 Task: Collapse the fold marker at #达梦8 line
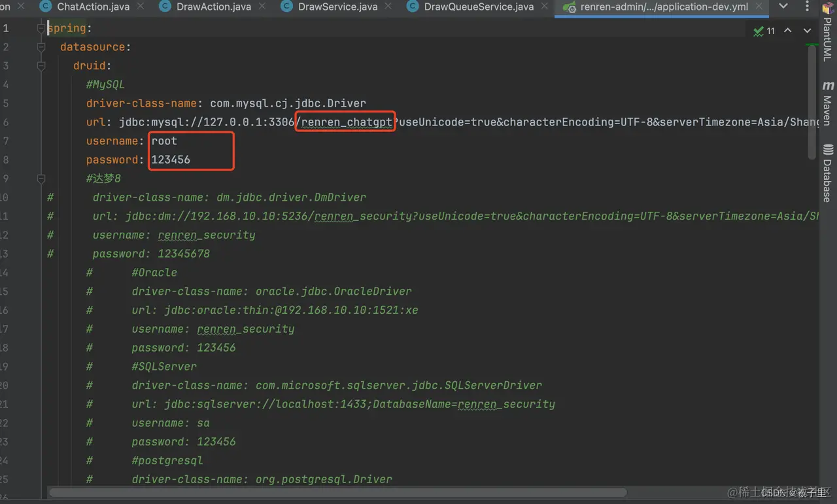coord(41,178)
